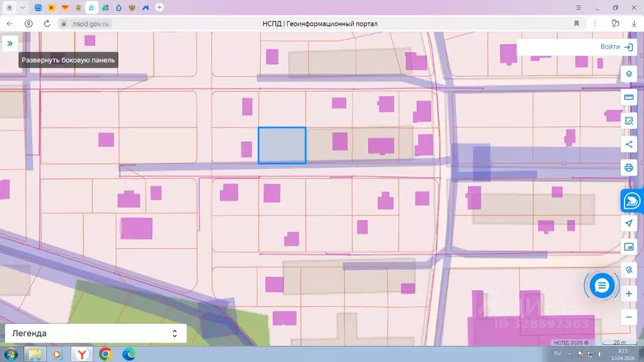Activate the area selection search tool
The image size is (644, 362).
(628, 121)
